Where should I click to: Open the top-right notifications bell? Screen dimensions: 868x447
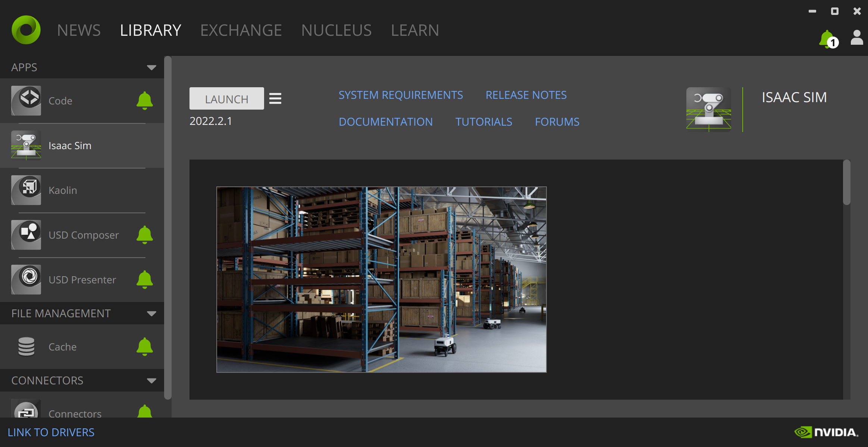pos(827,39)
